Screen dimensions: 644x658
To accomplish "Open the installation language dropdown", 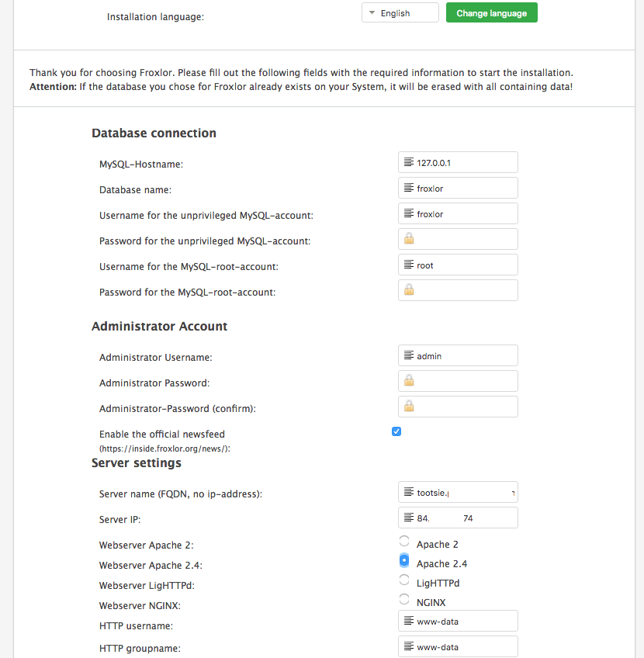I will [x=400, y=13].
